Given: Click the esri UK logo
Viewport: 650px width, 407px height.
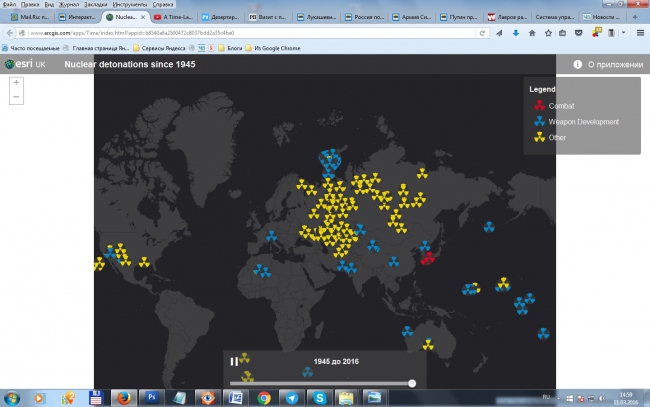Looking at the screenshot, I should 26,65.
